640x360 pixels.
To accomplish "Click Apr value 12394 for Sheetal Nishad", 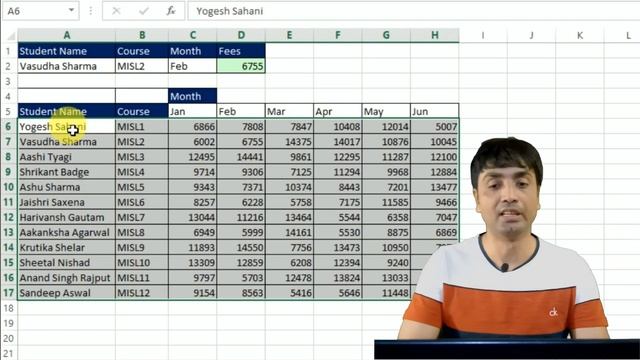I will (338, 262).
